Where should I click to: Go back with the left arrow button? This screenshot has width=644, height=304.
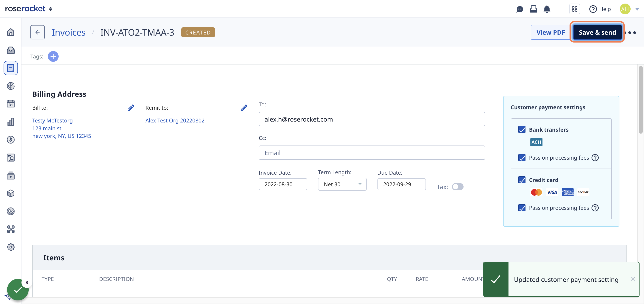38,32
